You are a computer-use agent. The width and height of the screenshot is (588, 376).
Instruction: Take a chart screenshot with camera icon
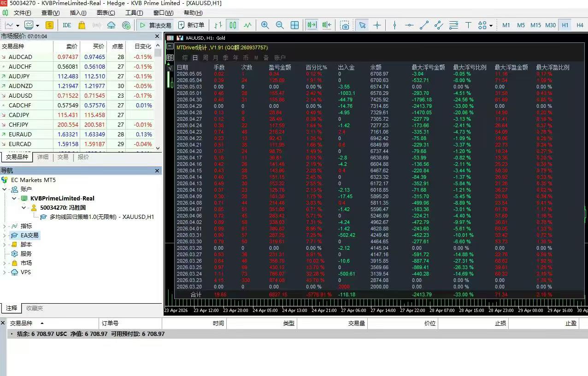(x=345, y=25)
